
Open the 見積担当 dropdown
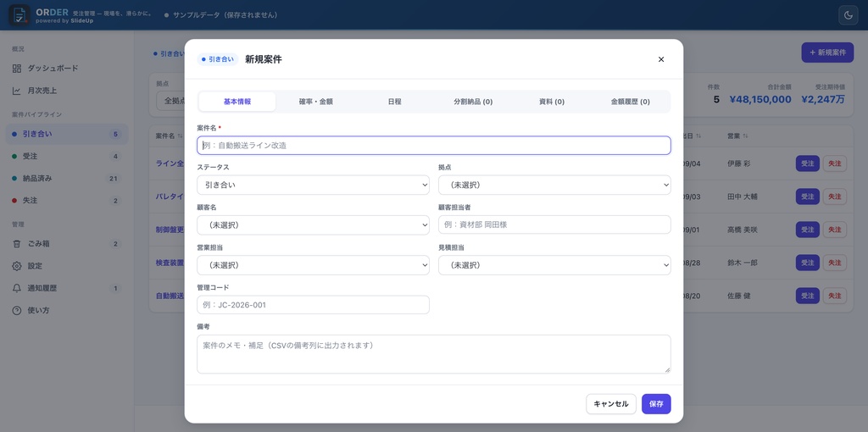(554, 265)
